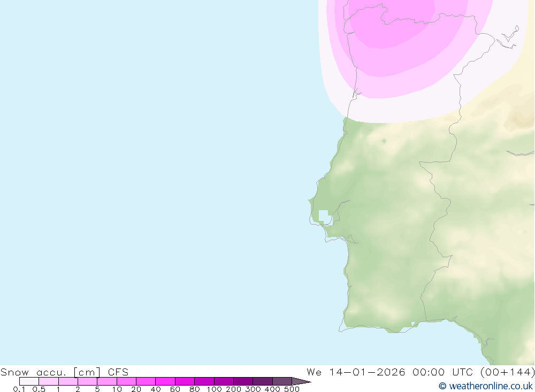Click the 'Snow accu. [cm] CFS' title text
The height and width of the screenshot is (392, 535).
tap(65, 372)
